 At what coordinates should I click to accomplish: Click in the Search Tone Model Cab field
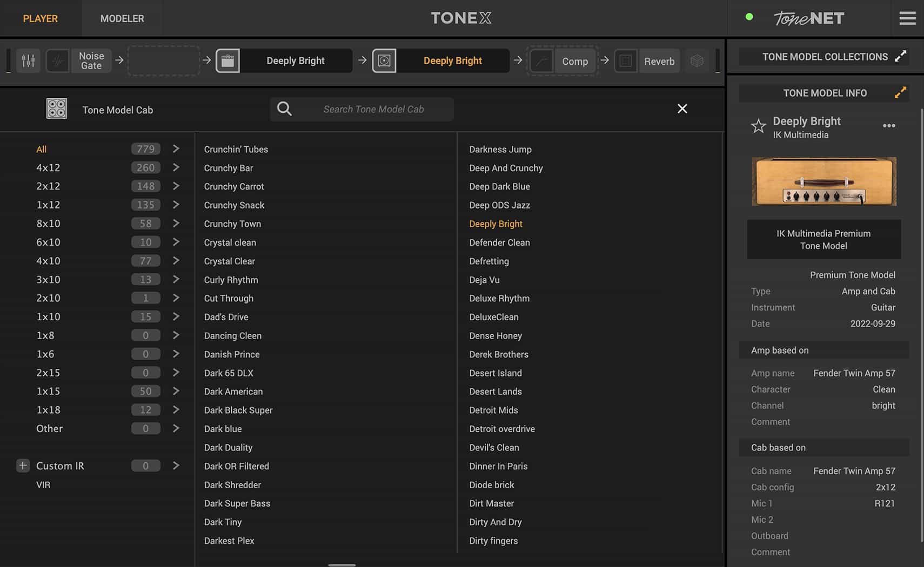[373, 109]
